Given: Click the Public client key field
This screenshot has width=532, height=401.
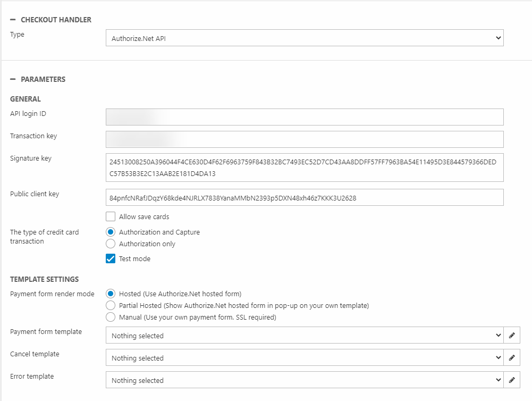Looking at the screenshot, I should pos(304,198).
